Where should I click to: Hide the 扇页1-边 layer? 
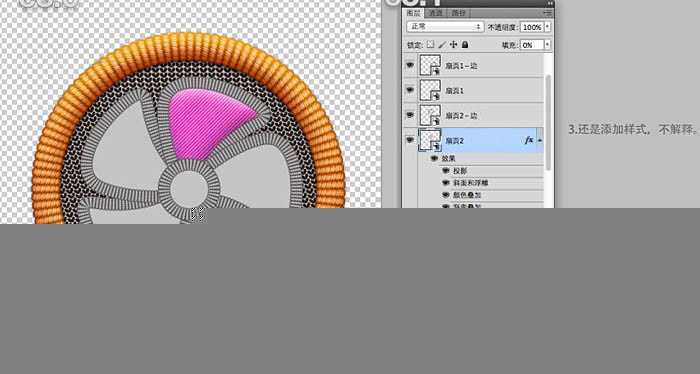coord(410,65)
